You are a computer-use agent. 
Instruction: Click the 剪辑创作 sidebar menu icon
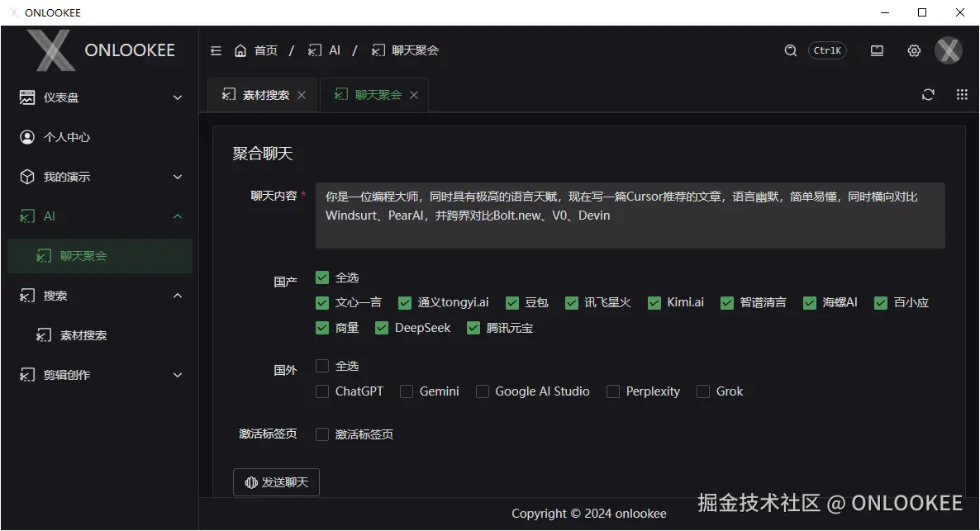tap(27, 375)
